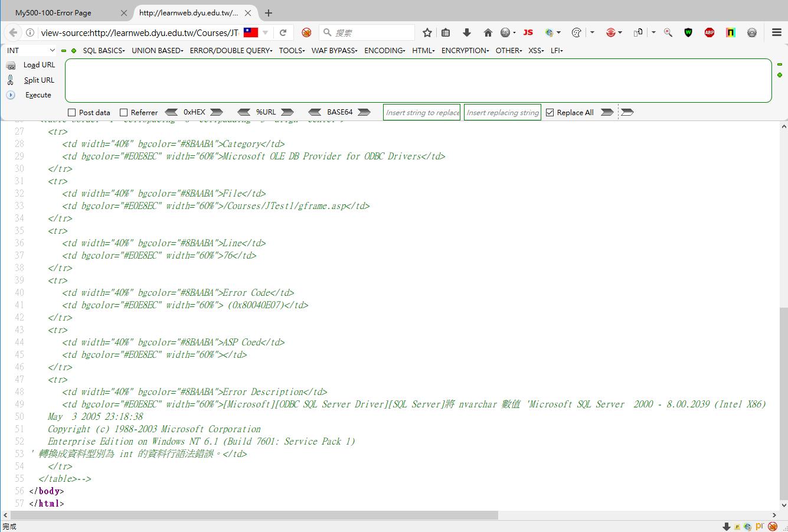Click the arrow box at replace row end
The height and width of the screenshot is (532, 788).
click(x=627, y=112)
